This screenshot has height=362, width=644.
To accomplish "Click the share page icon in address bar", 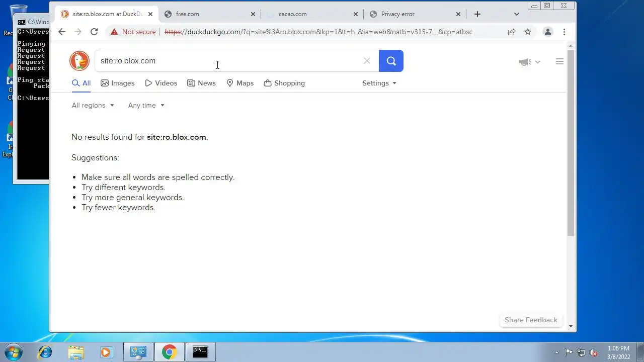I will point(512,32).
